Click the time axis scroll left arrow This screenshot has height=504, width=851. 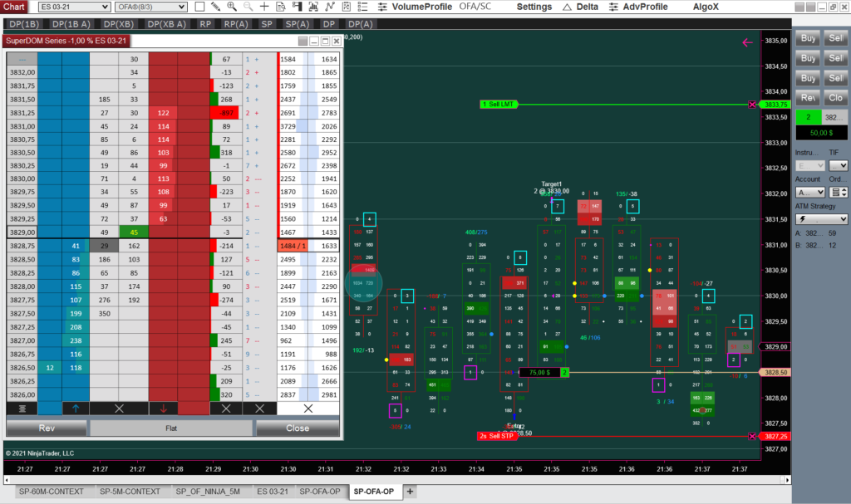click(7, 480)
